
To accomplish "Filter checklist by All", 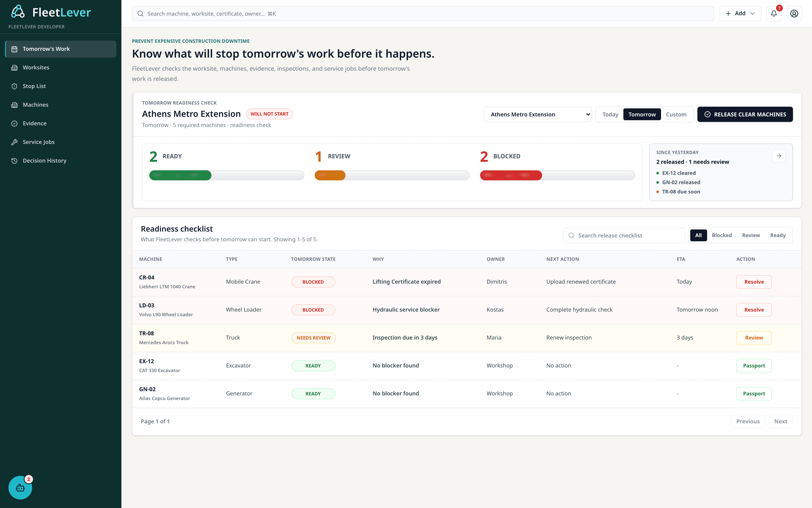I will coord(698,235).
